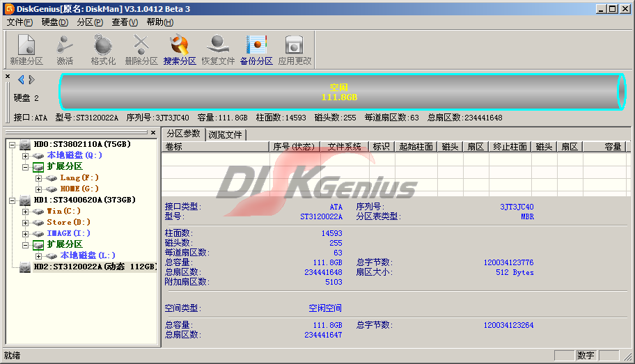Open the 文件(F) menu
Viewport: 635px width, 364px height.
tap(19, 22)
